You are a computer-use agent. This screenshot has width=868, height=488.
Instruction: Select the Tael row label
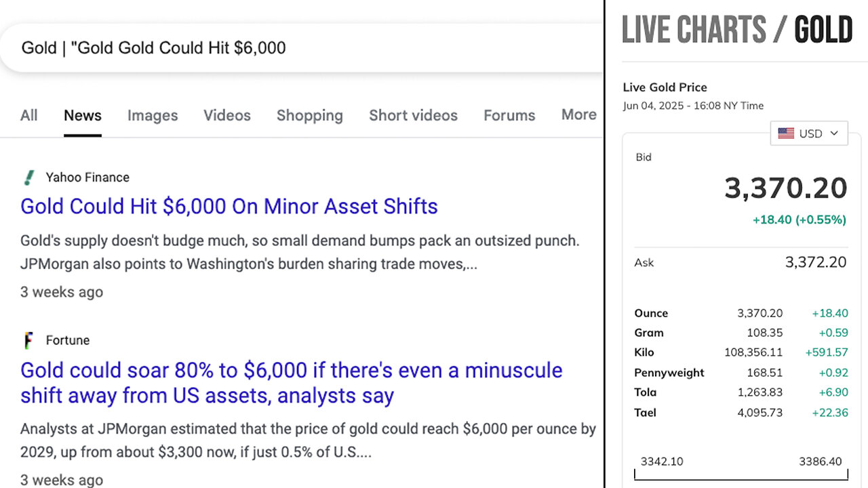click(645, 413)
